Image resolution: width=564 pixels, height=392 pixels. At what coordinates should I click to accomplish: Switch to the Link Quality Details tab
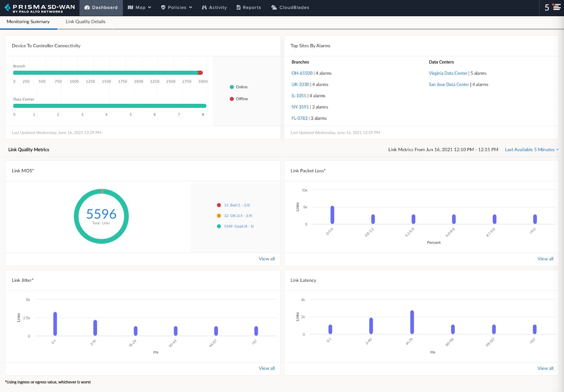pyautogui.click(x=85, y=21)
